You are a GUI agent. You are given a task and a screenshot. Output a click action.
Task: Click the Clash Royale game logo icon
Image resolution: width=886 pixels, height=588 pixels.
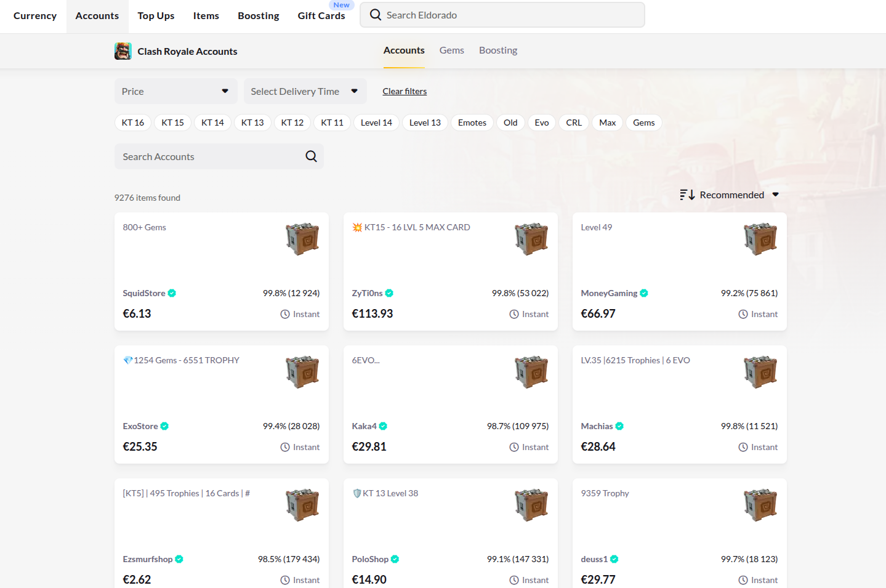(123, 51)
